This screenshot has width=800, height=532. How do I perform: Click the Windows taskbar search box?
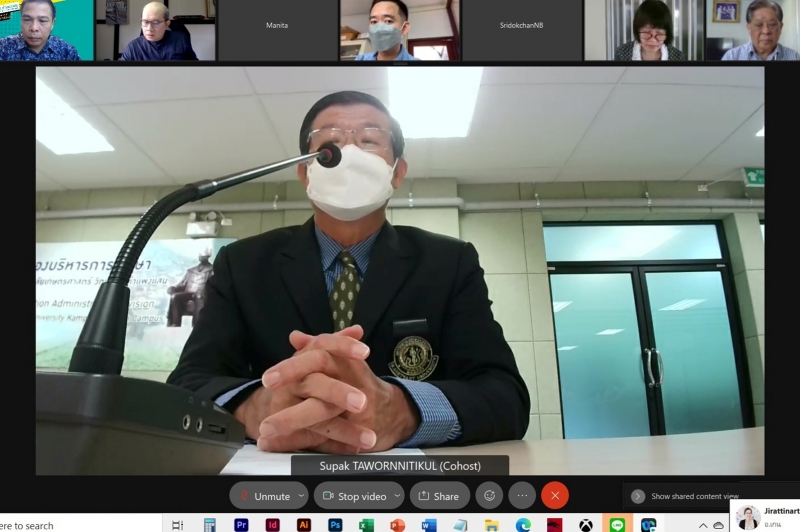pyautogui.click(x=40, y=525)
